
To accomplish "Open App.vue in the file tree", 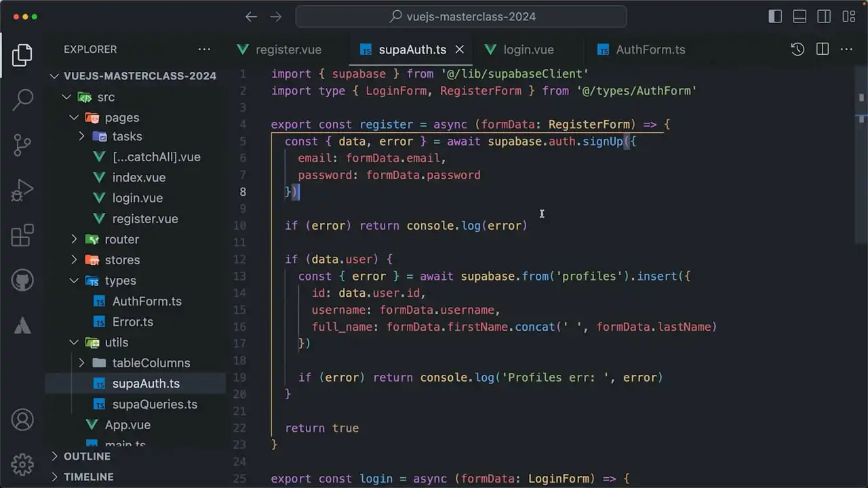I will [136, 425].
